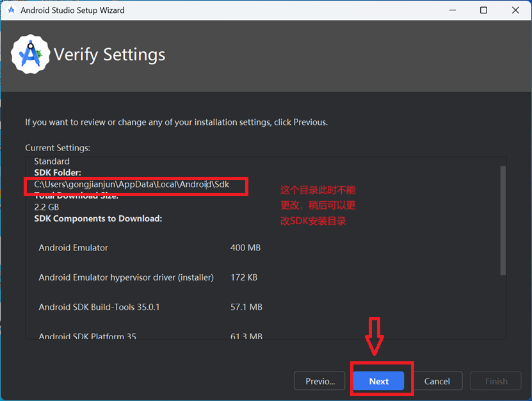532x401 pixels.
Task: Click the '172 KB' size value
Action: [244, 277]
